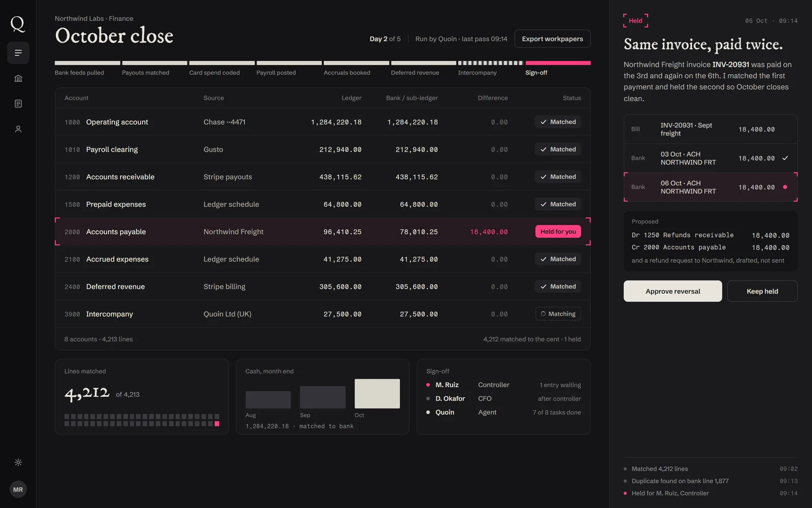This screenshot has width=812, height=508.
Task: Sort by the Difference column header
Action: (x=493, y=98)
